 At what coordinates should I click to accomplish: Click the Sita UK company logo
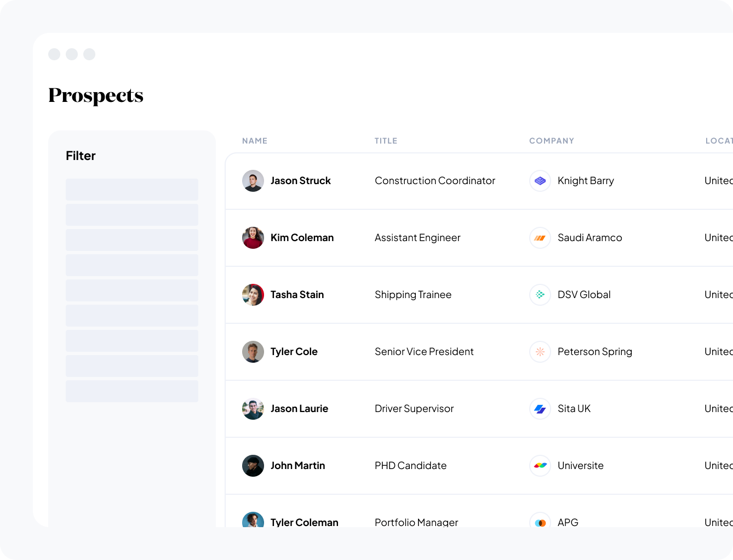tap(540, 409)
